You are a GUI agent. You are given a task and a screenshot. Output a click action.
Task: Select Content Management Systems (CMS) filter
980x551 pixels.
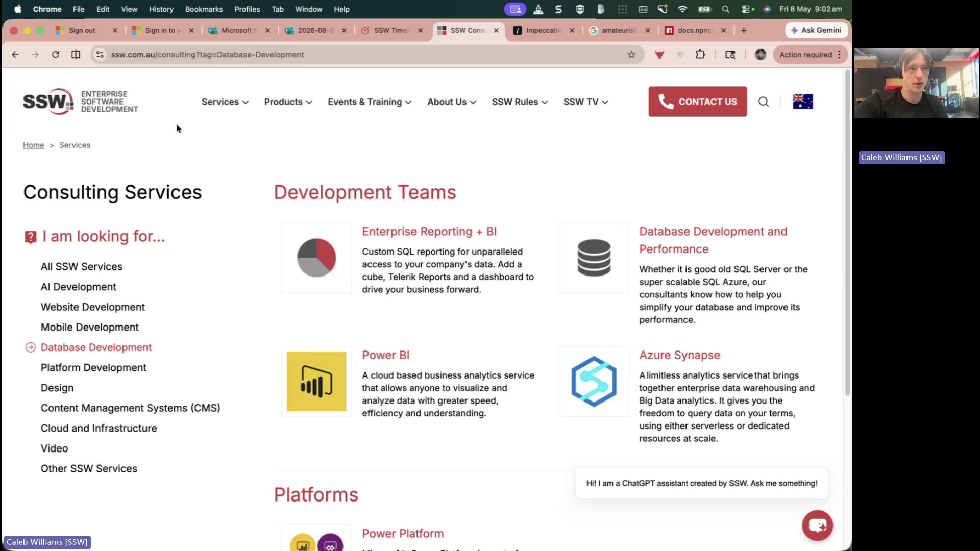[131, 408]
